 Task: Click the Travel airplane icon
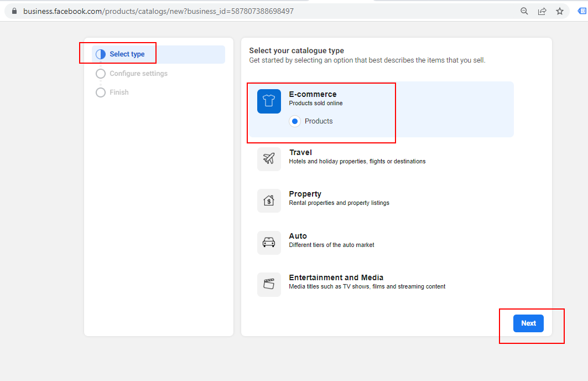[269, 159]
